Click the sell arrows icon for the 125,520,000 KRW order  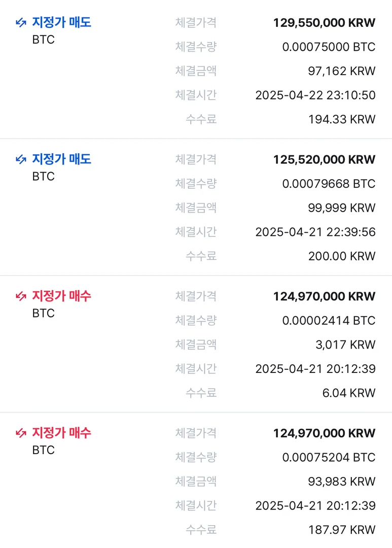pos(21,159)
